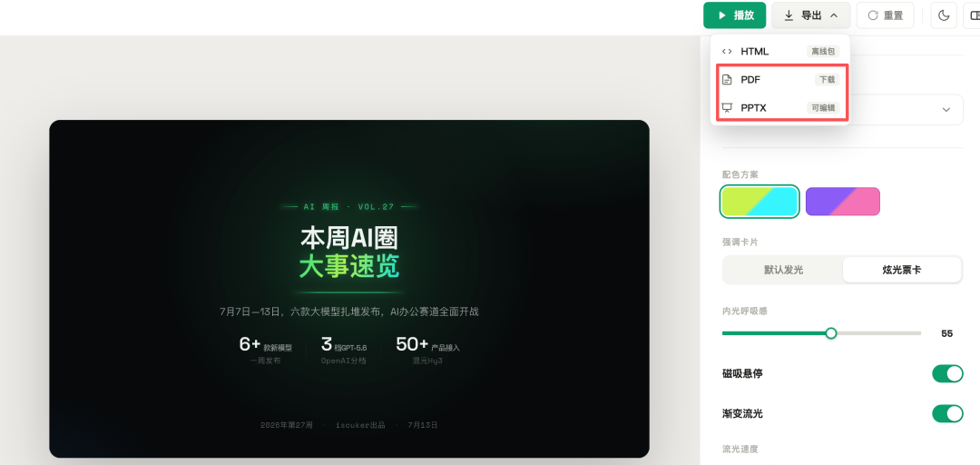Click the panel layout icon at top right
Screen dimensions: 980x465
click(x=974, y=15)
